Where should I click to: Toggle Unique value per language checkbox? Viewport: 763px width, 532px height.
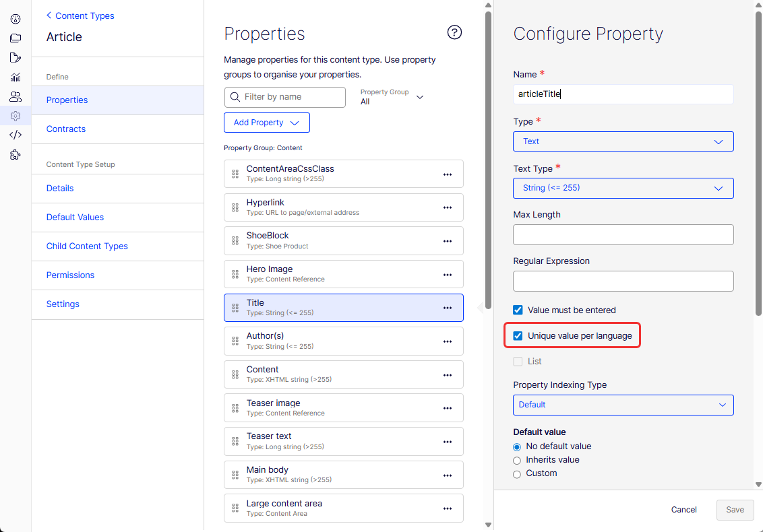(x=518, y=335)
